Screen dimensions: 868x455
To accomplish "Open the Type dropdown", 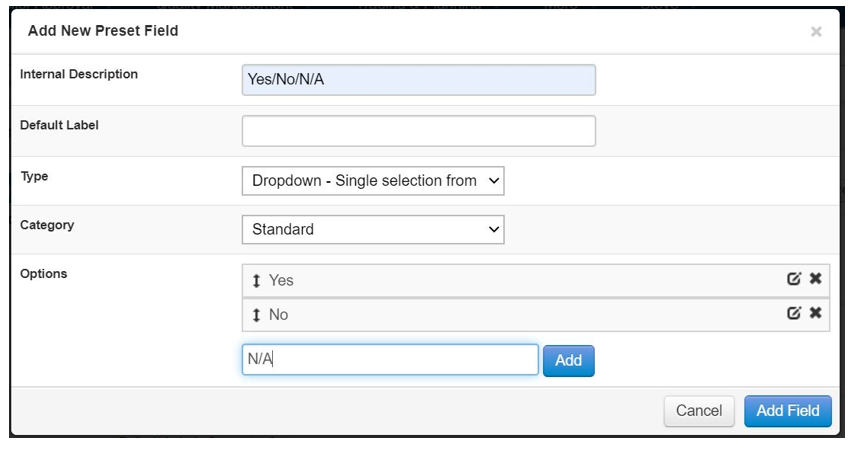I will click(x=373, y=181).
